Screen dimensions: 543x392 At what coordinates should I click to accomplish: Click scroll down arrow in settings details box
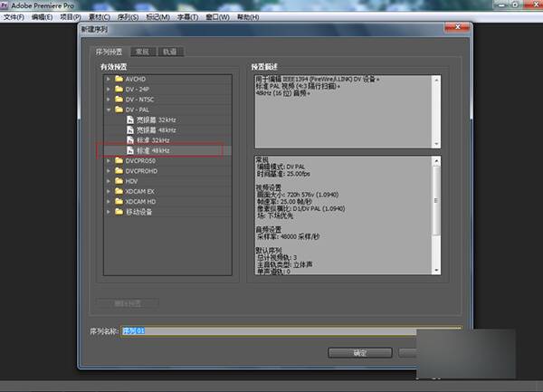tap(436, 270)
